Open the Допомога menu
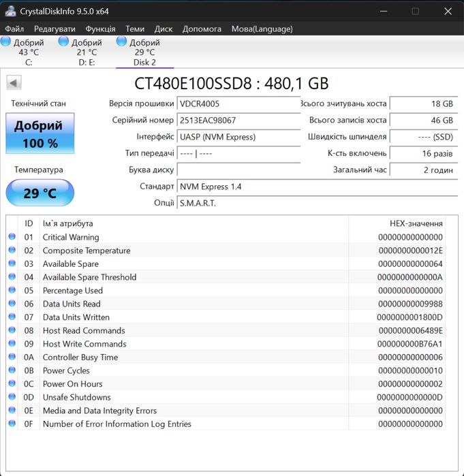The width and height of the screenshot is (464, 476). [x=202, y=29]
